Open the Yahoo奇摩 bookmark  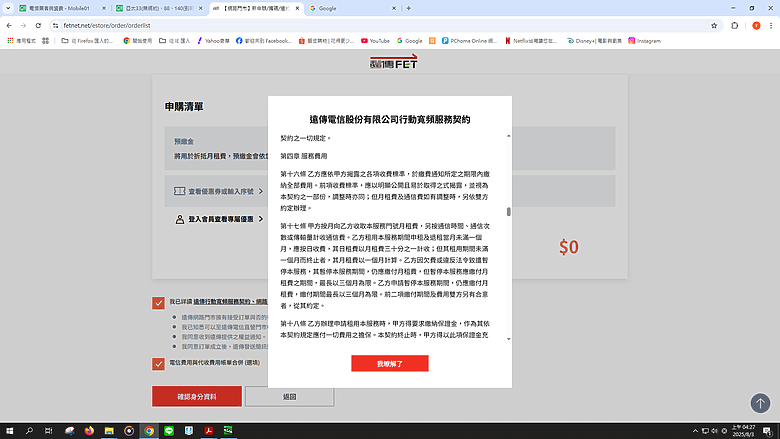pyautogui.click(x=213, y=41)
